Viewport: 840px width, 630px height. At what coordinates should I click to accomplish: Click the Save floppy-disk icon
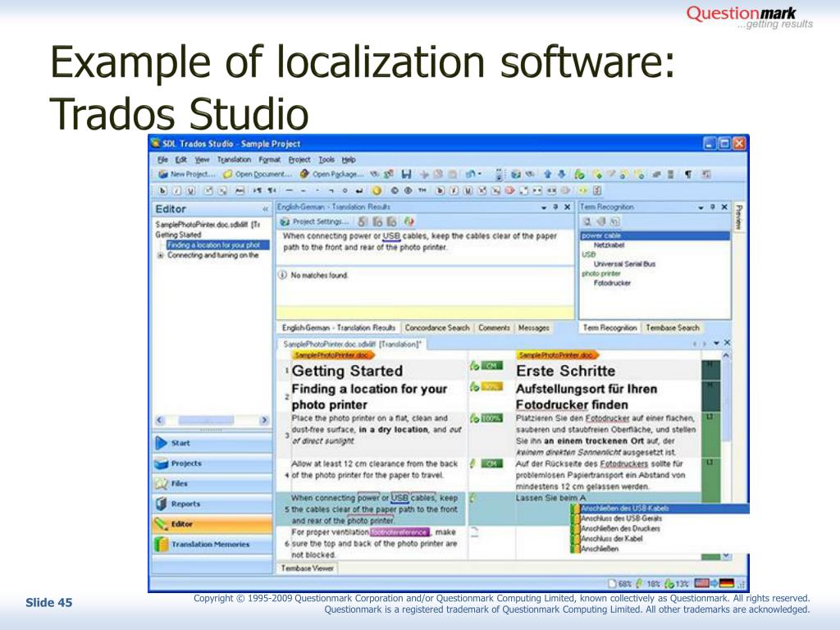click(406, 174)
